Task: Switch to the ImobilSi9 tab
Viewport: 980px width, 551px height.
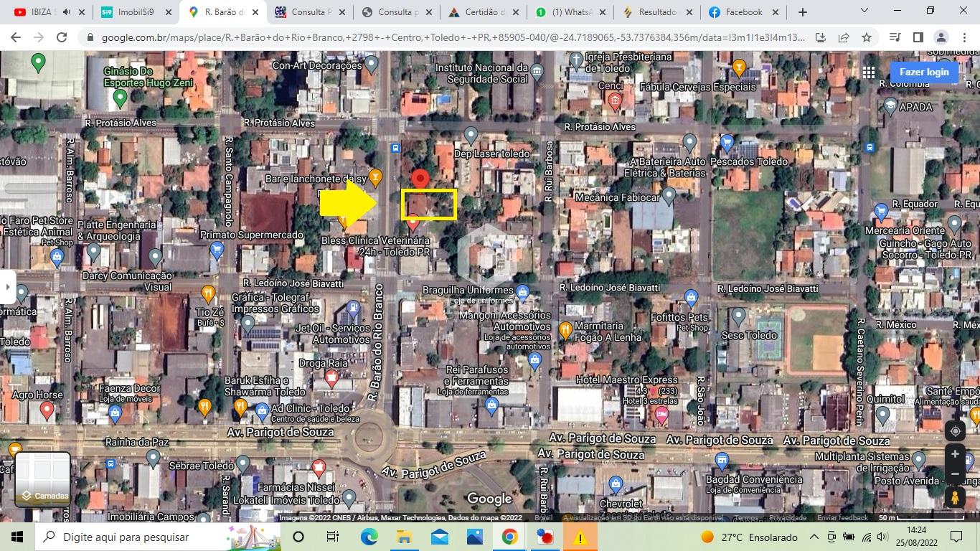Action: 136,12
